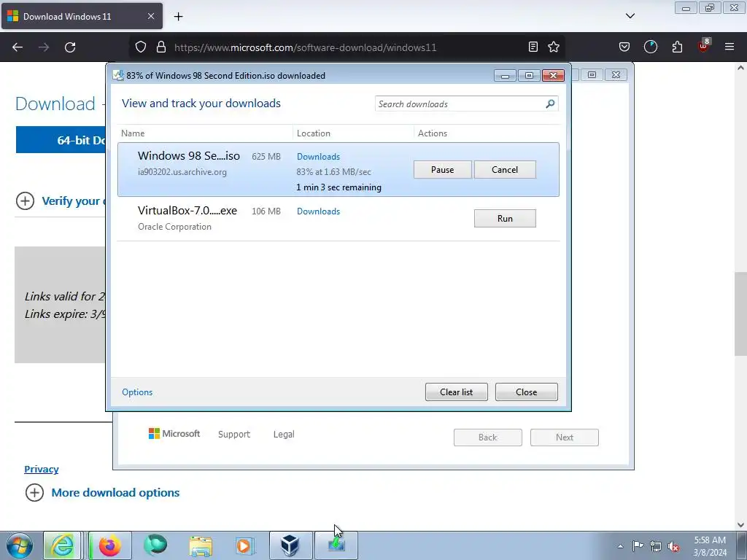Viewport: 747px width, 560px height.
Task: Click the Clear list button
Action: [x=457, y=392]
